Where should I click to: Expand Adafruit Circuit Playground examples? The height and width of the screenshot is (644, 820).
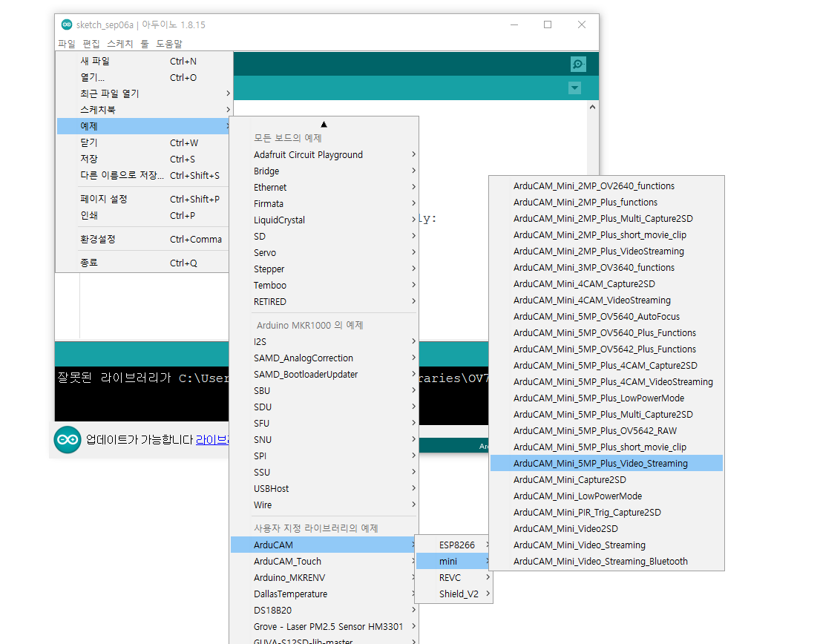324,155
